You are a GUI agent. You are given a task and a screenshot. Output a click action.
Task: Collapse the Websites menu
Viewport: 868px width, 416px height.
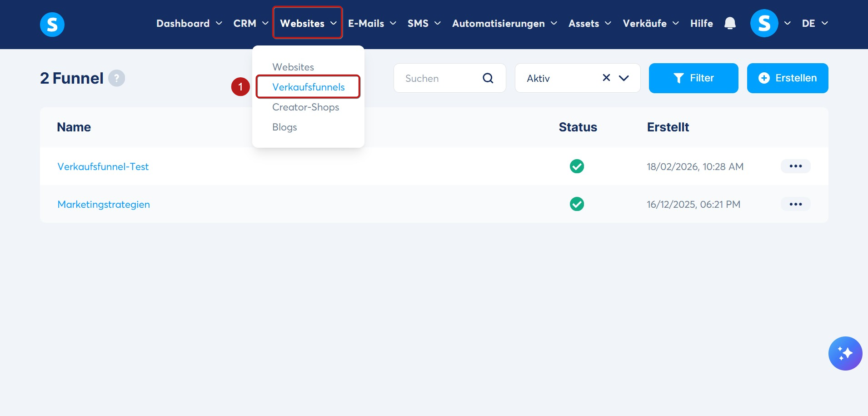(308, 23)
